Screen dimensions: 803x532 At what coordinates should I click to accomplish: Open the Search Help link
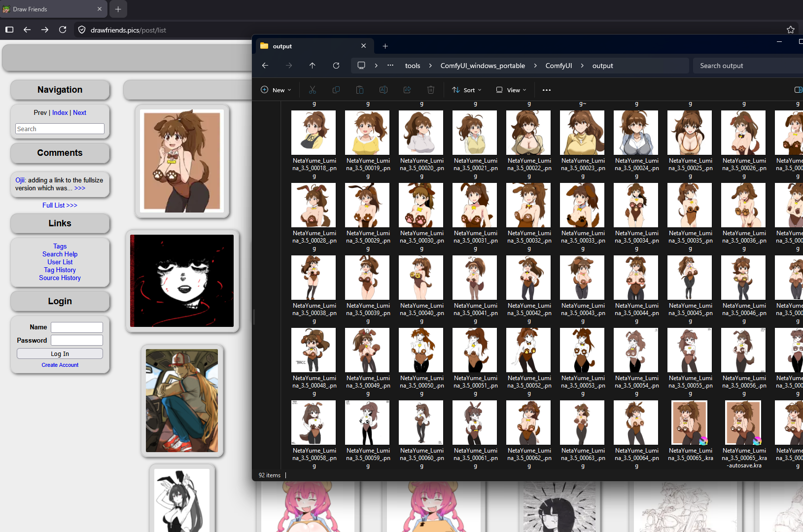pos(60,254)
